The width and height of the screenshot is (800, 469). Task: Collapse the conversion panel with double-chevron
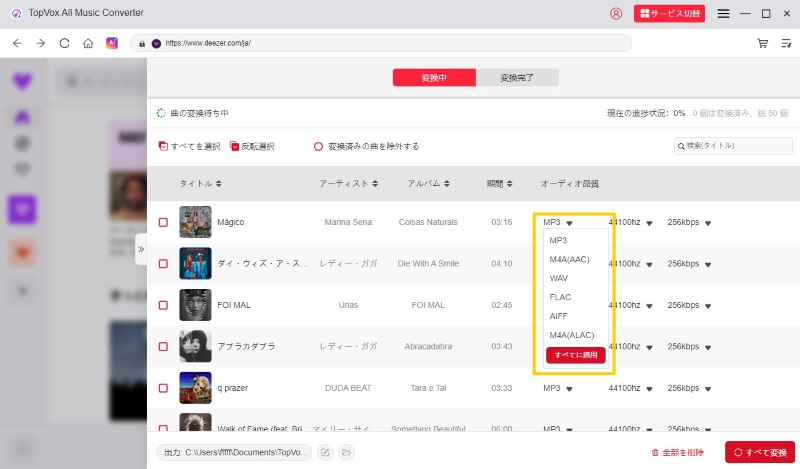(x=141, y=249)
